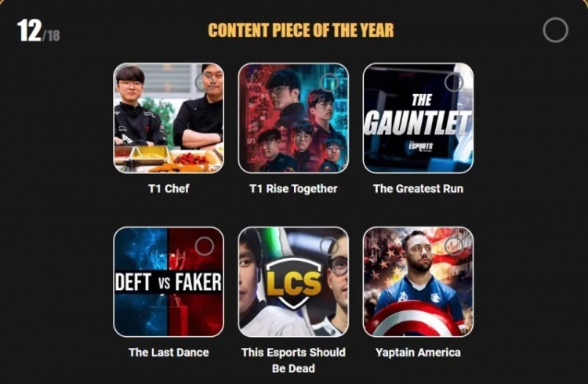Select the T1 Rise Together radio circle

point(329,82)
